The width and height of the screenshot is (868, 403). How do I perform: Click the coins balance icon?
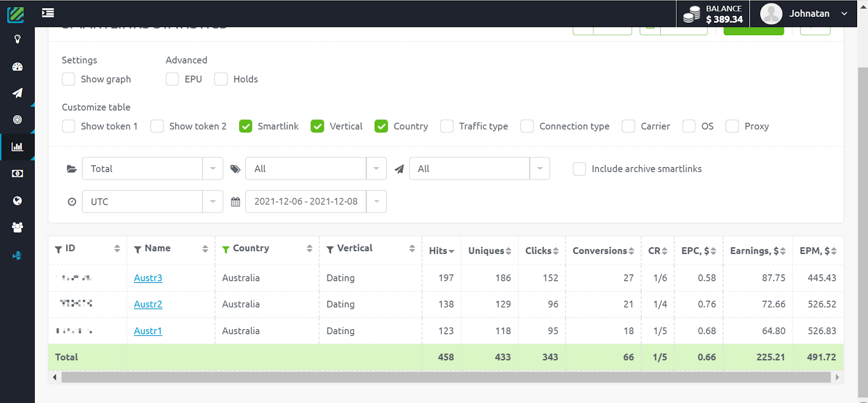coord(692,15)
